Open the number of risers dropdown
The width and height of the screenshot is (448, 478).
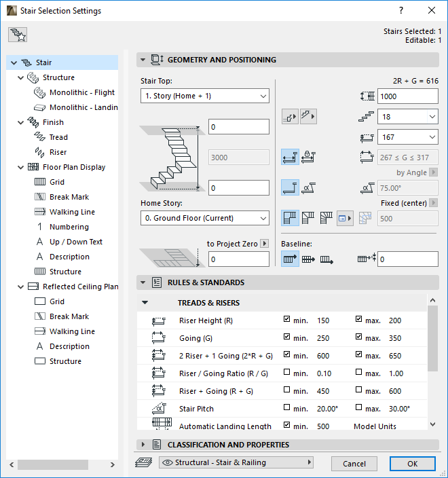coord(432,117)
